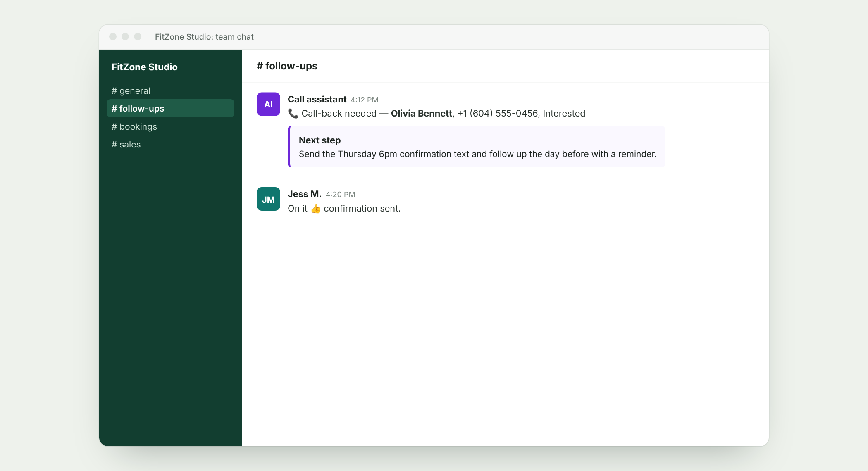Click the phone emoji in the call-back message
Screen dimensions: 868x471
pyautogui.click(x=293, y=114)
